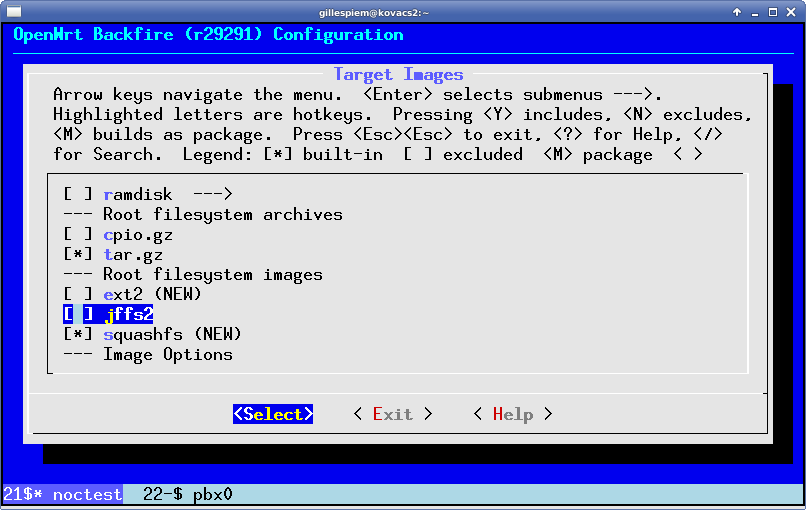
Task: Close the terminal window
Action: point(791,12)
